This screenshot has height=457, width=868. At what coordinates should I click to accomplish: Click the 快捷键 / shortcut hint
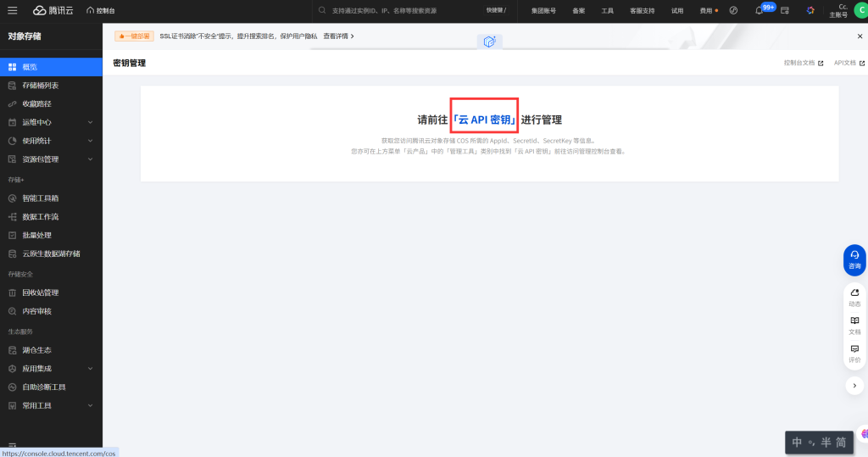[496, 10]
